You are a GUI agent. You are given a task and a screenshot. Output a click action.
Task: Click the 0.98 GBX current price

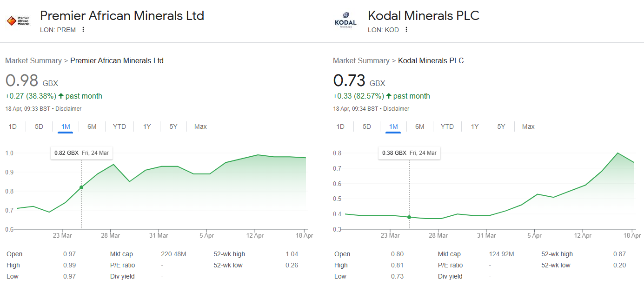[32, 81]
